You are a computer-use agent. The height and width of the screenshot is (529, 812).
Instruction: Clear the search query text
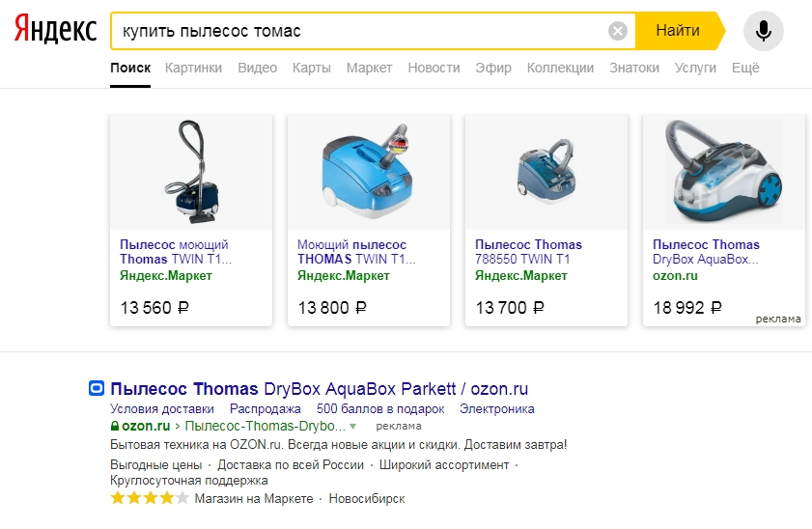[618, 31]
